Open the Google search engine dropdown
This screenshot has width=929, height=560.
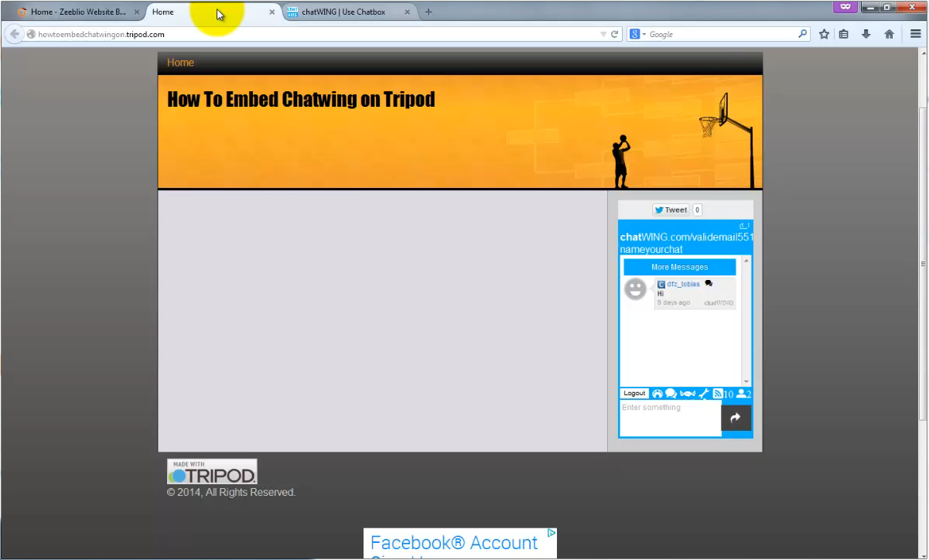pos(637,34)
